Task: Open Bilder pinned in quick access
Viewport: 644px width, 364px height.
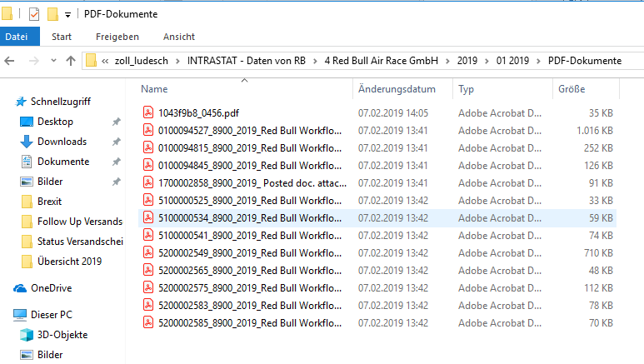Action: tap(50, 182)
